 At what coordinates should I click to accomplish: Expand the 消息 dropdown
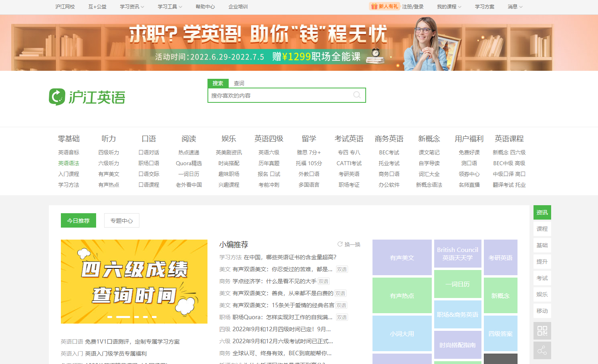(515, 7)
